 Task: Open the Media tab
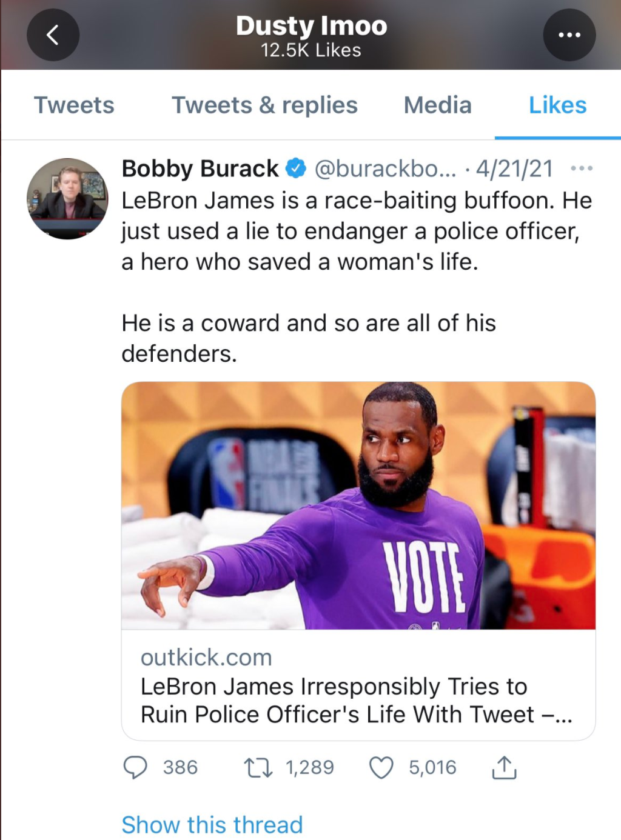tap(437, 105)
